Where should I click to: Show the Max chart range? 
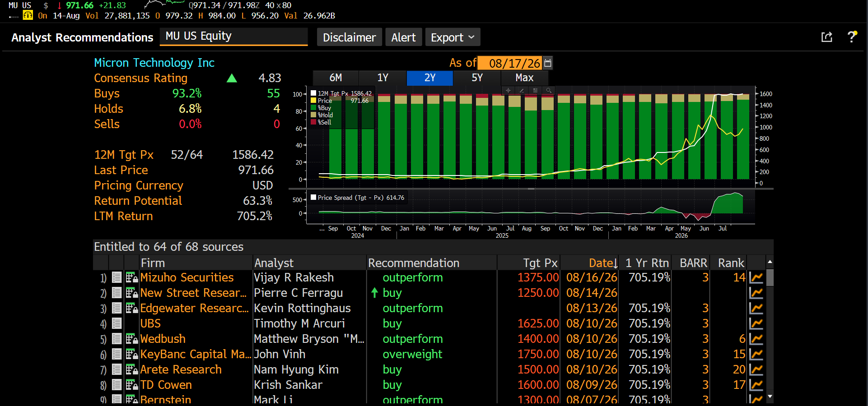pos(524,78)
